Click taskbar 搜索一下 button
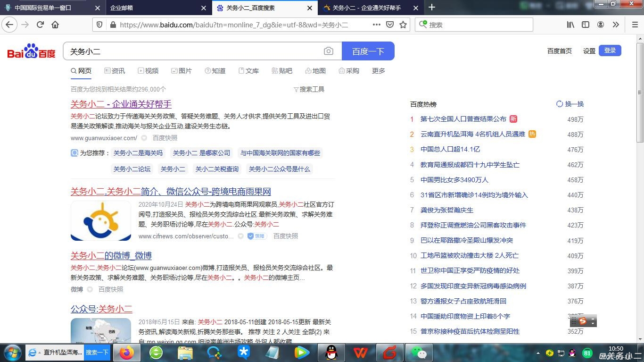 pos(97,353)
